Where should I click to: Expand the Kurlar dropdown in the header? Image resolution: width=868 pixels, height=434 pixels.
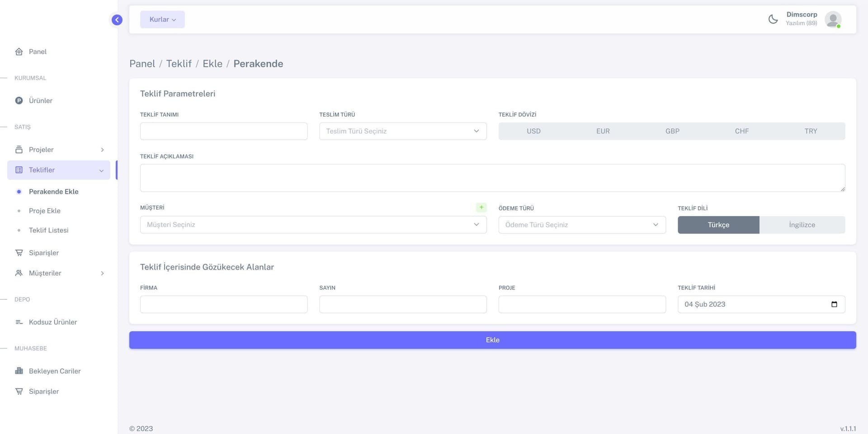[x=162, y=19]
